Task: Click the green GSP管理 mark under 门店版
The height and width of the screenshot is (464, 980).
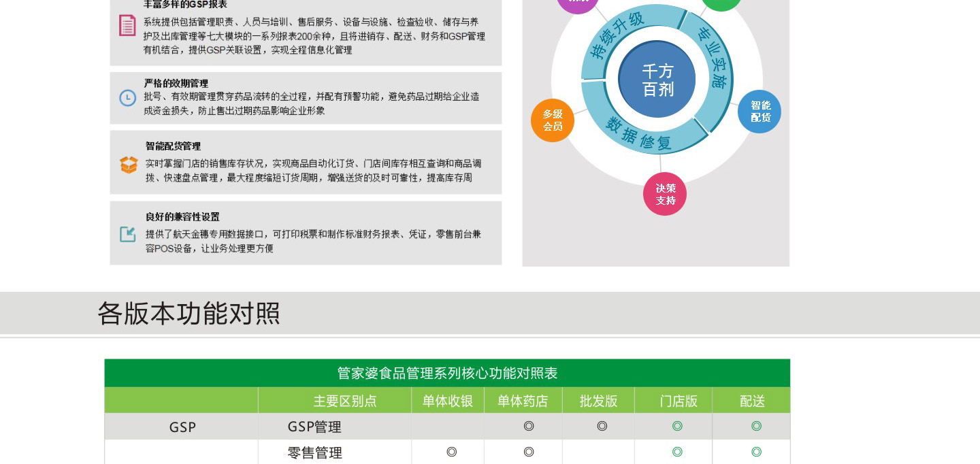Action: 677,427
